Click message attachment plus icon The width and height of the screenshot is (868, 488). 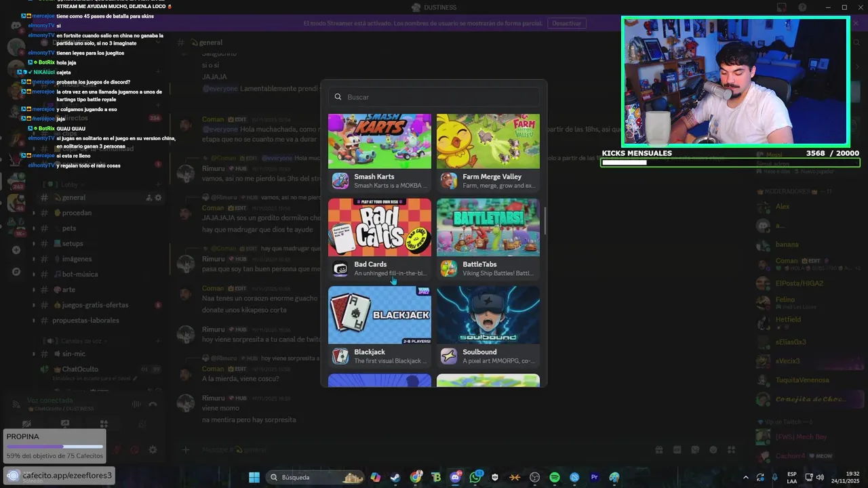(185, 449)
